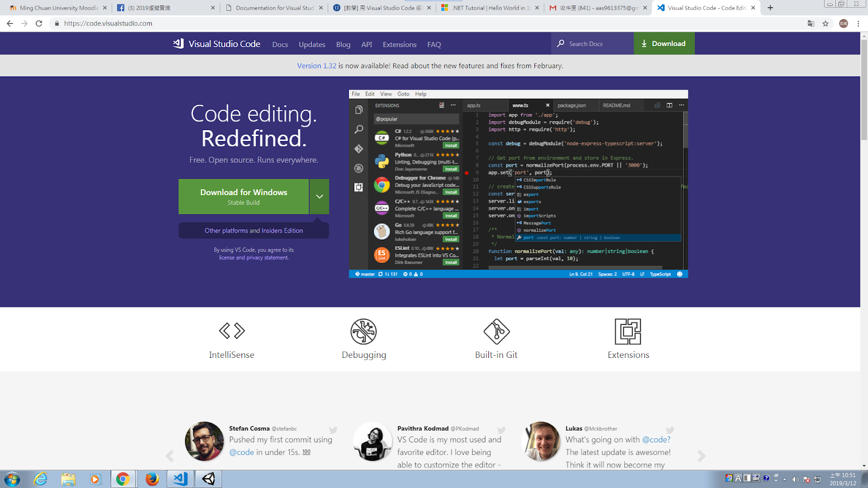Open the Docs navigation link

[280, 44]
